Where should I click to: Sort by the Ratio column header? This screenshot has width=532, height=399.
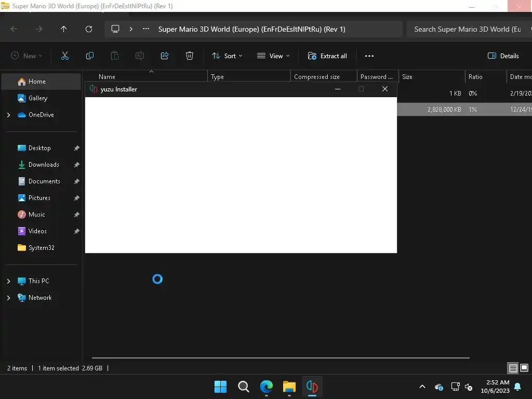[x=486, y=77]
